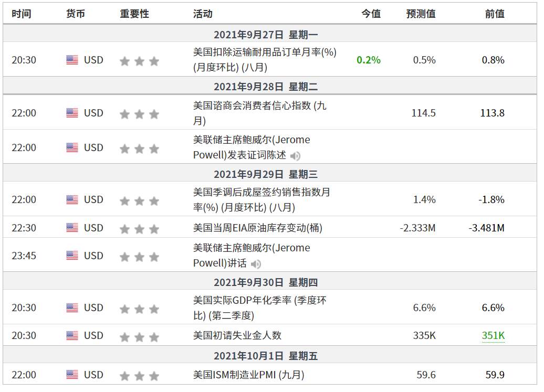Open event 美国ISM制造业PMI (九月)
Screen dimensions: 544x392
click(x=249, y=375)
